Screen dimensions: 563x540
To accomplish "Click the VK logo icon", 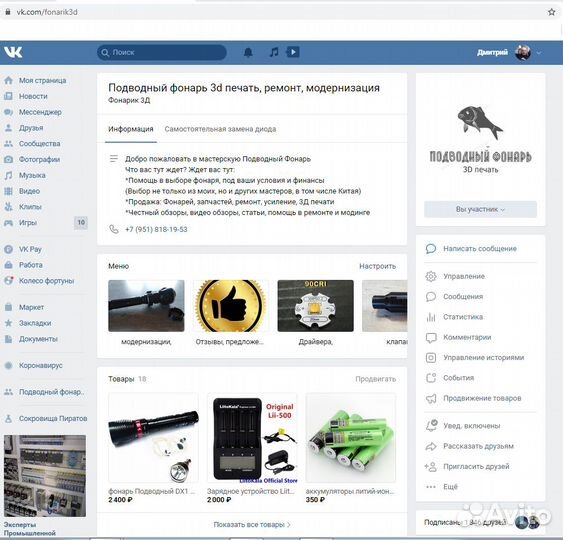I will (x=13, y=52).
